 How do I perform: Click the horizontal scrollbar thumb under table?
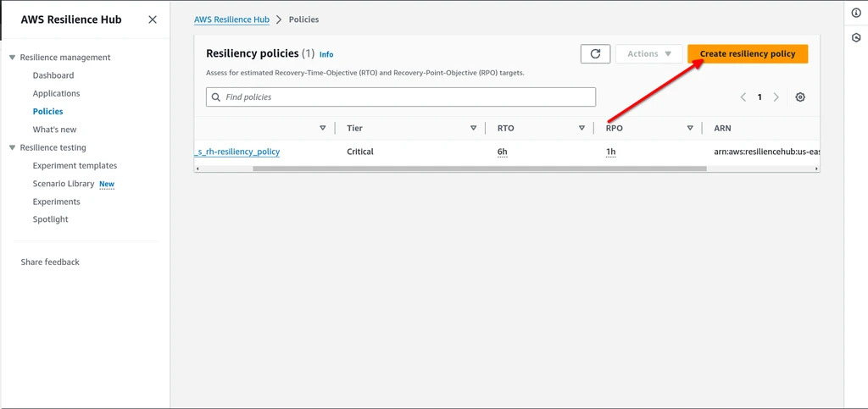click(x=480, y=169)
